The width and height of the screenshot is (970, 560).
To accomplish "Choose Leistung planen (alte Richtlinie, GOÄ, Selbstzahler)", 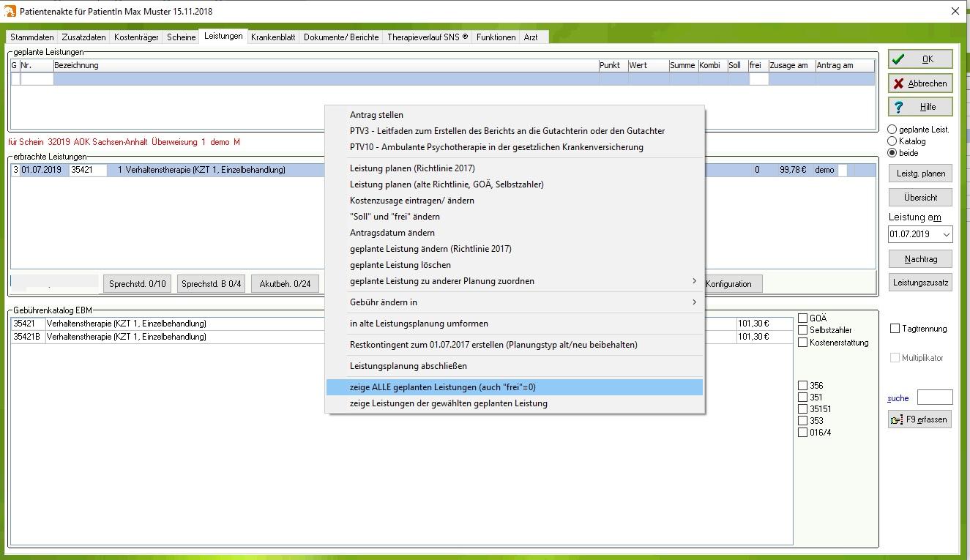I will (515, 184).
